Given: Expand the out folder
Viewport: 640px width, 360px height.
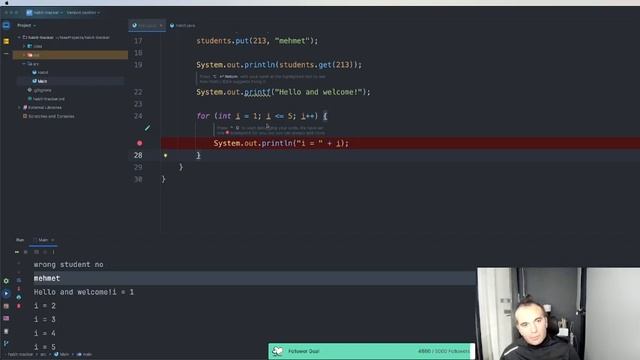Looking at the screenshot, I should [x=24, y=55].
